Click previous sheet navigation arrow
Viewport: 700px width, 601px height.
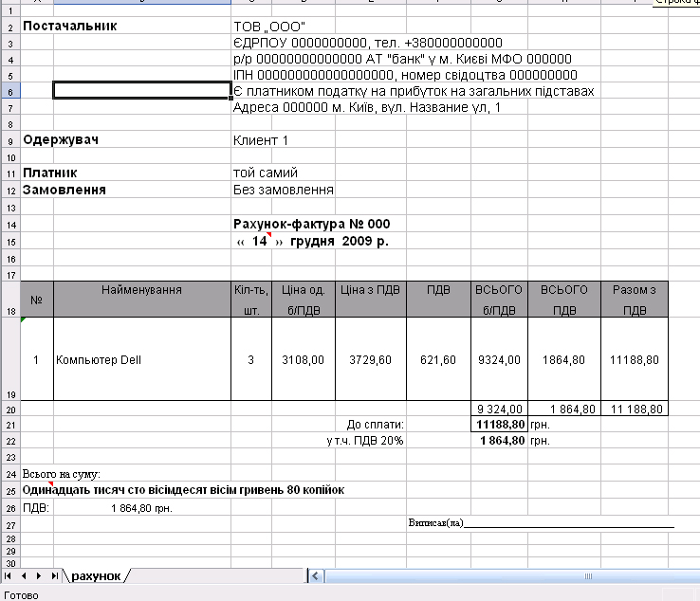(24, 575)
